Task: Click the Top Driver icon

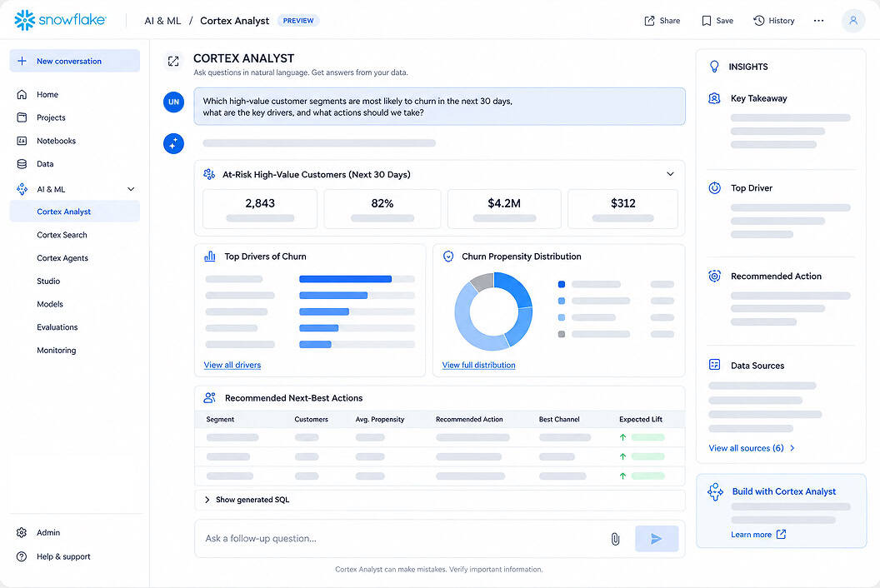Action: point(714,188)
